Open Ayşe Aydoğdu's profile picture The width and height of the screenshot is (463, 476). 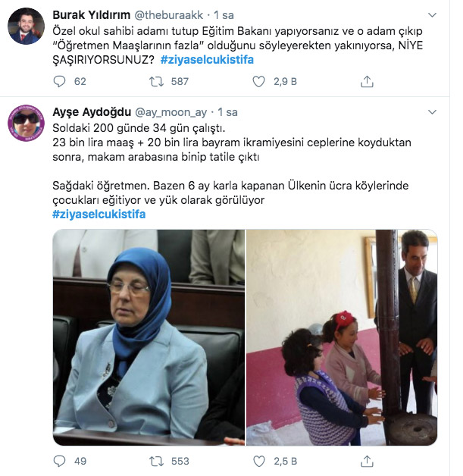26,123
